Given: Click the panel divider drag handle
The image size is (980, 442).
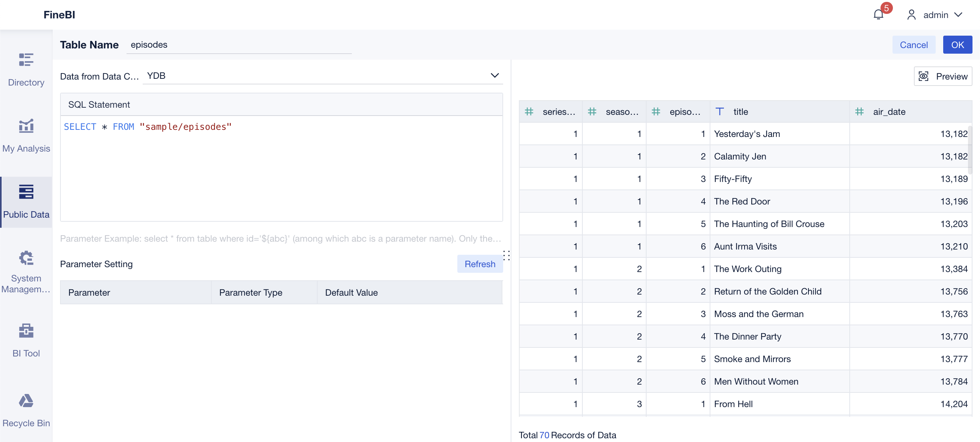Looking at the screenshot, I should (x=506, y=255).
